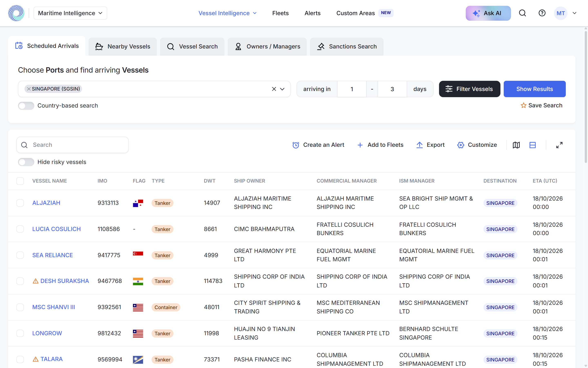Viewport: 588px width, 368px height.
Task: Click Panama flag in ALJAZIAH row
Action: click(x=138, y=203)
